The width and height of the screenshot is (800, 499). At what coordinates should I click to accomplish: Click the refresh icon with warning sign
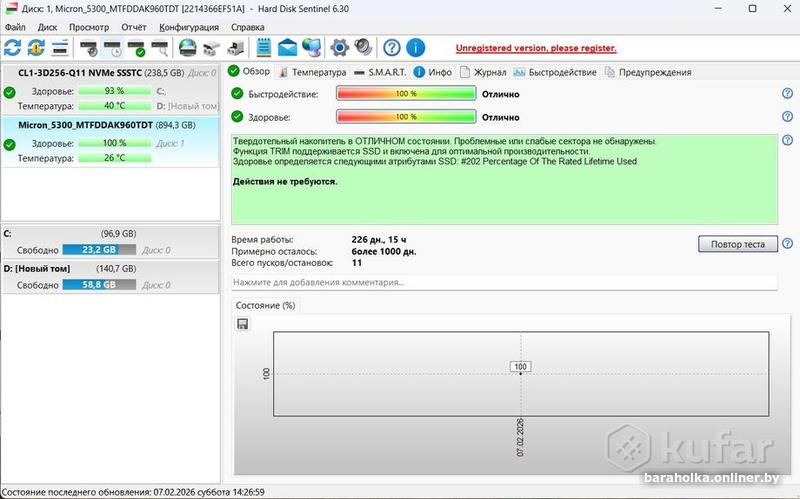tap(36, 48)
